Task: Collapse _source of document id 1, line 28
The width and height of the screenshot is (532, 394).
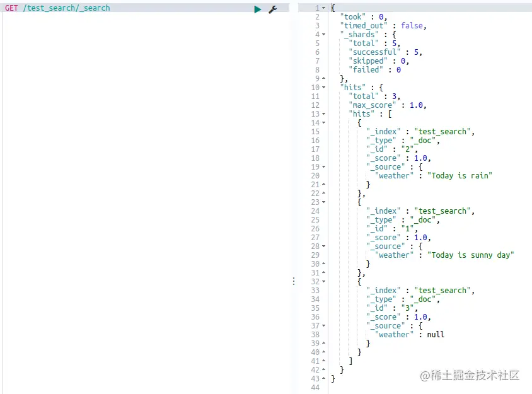Action: pyautogui.click(x=324, y=246)
